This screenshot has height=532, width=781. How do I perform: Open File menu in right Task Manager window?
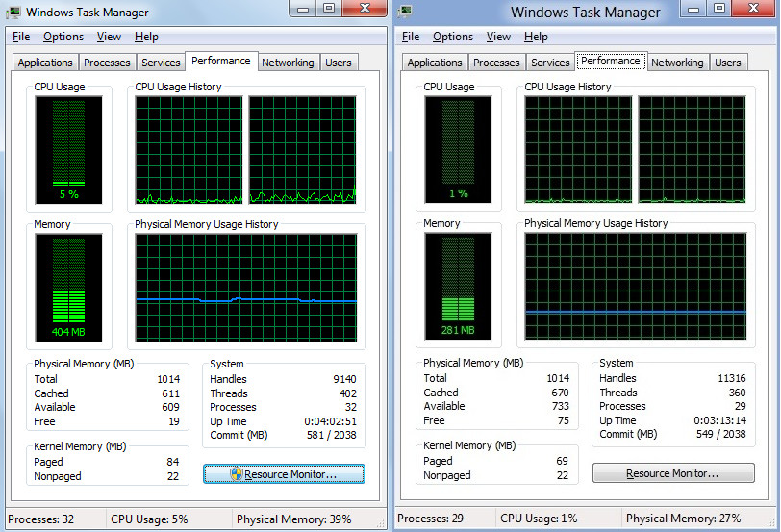(x=411, y=37)
